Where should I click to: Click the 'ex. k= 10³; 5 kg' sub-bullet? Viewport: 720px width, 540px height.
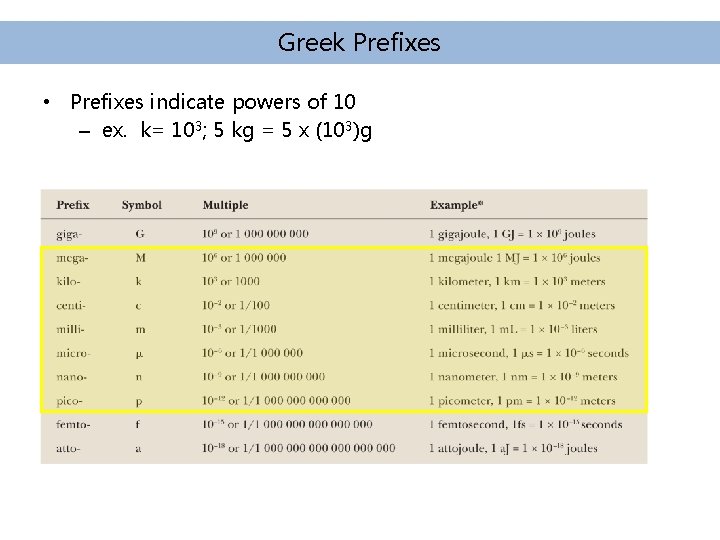pyautogui.click(x=236, y=130)
